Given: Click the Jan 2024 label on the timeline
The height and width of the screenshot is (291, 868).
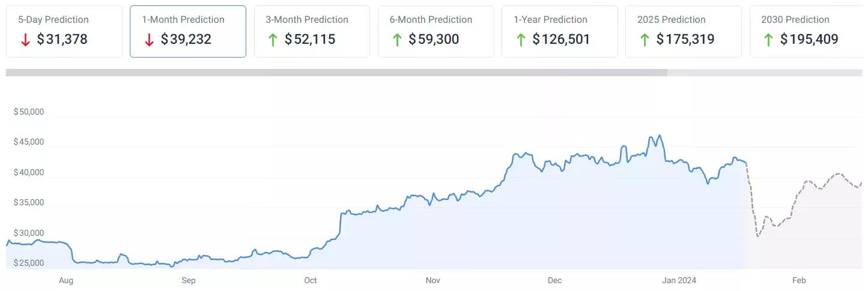Looking at the screenshot, I should coord(681,280).
